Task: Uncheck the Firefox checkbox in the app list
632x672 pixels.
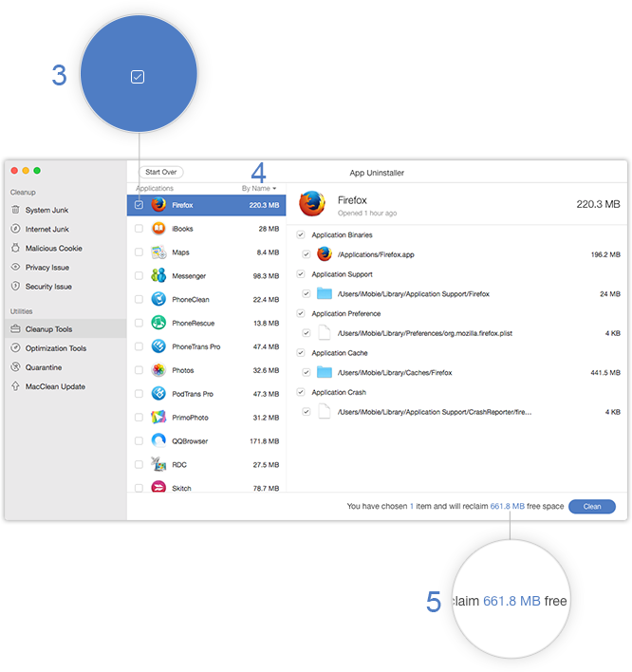Action: 139,205
